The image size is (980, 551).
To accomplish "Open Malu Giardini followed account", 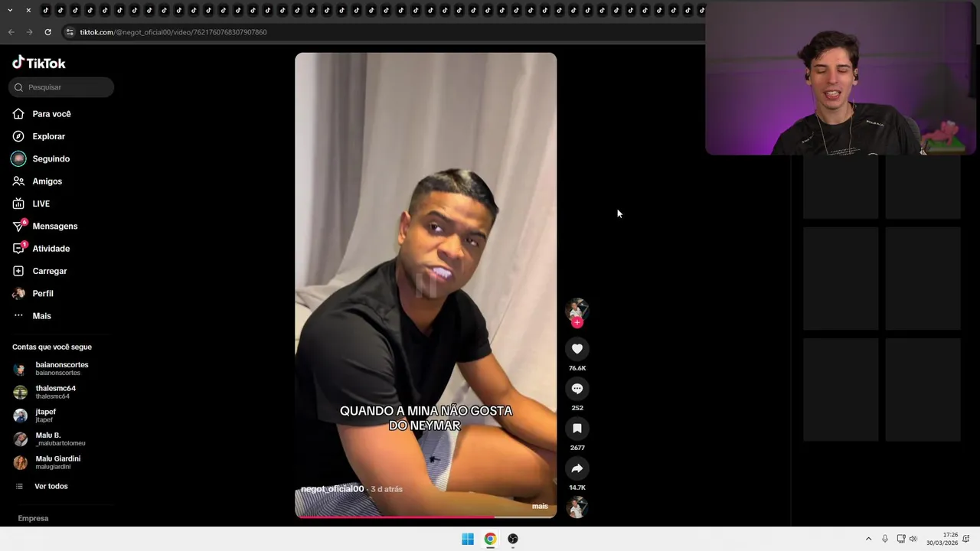I will [47, 462].
